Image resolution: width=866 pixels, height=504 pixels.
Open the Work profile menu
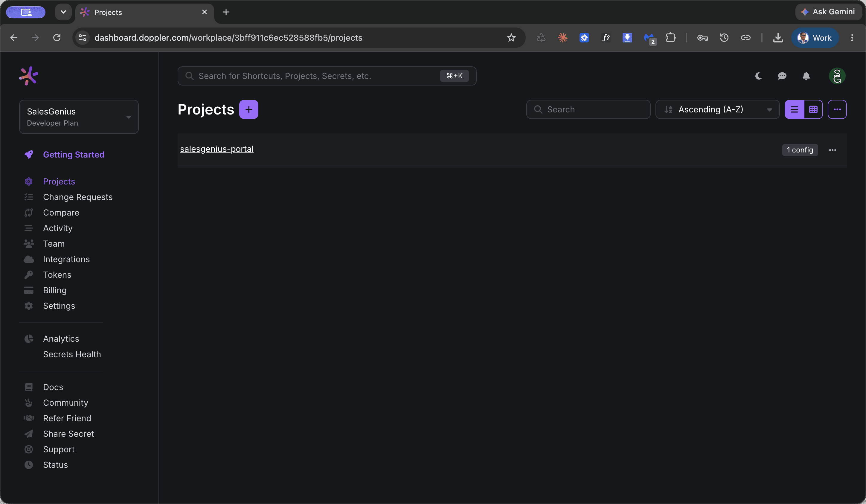[815, 38]
